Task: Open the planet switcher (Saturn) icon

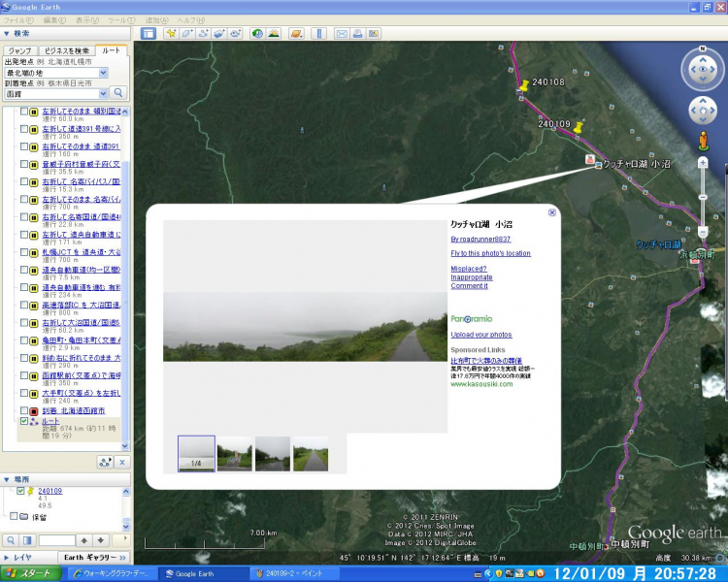Action: click(x=296, y=33)
